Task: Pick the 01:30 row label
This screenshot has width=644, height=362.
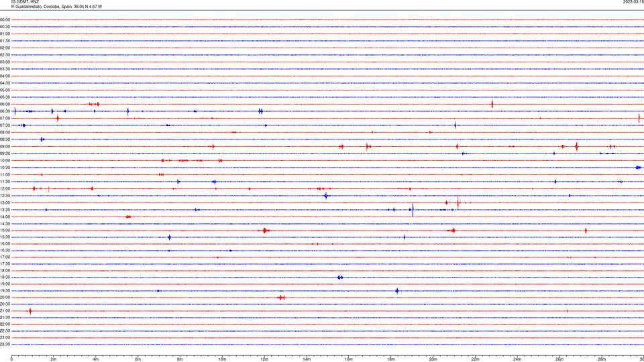Action: 5,41
